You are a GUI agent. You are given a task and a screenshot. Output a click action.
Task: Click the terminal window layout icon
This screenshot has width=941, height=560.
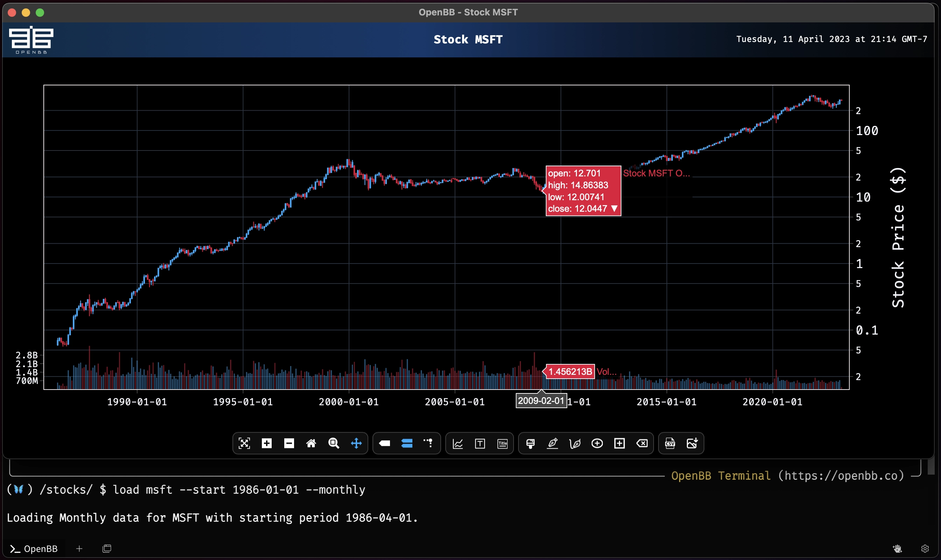(107, 548)
